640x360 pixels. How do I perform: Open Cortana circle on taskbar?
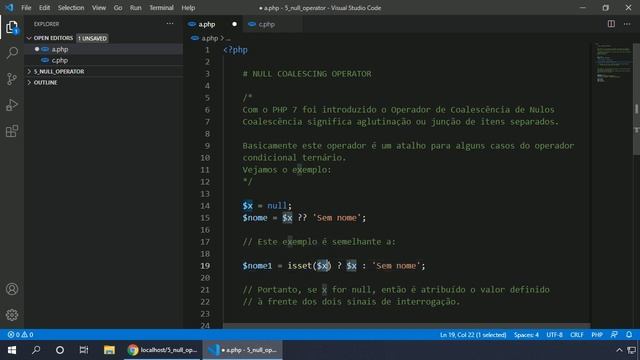pos(60,350)
